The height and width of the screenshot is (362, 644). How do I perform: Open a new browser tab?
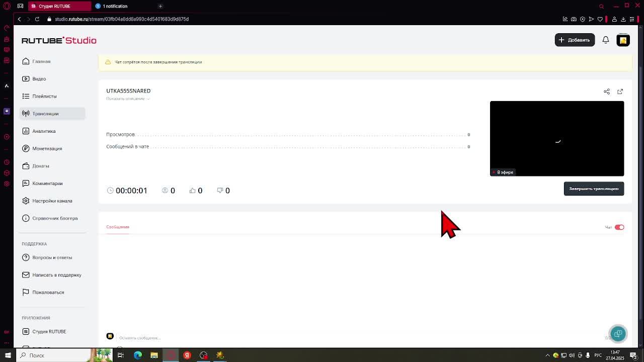point(160,6)
